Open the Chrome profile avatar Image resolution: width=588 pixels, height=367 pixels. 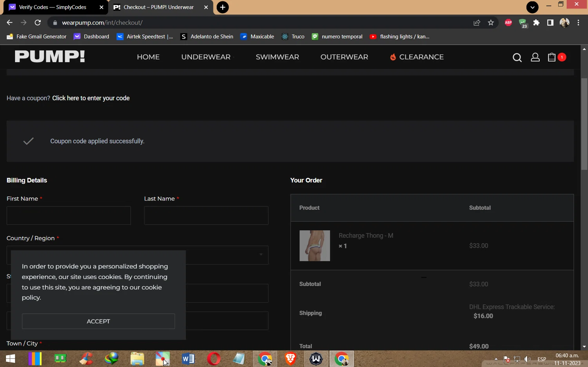[x=564, y=23]
